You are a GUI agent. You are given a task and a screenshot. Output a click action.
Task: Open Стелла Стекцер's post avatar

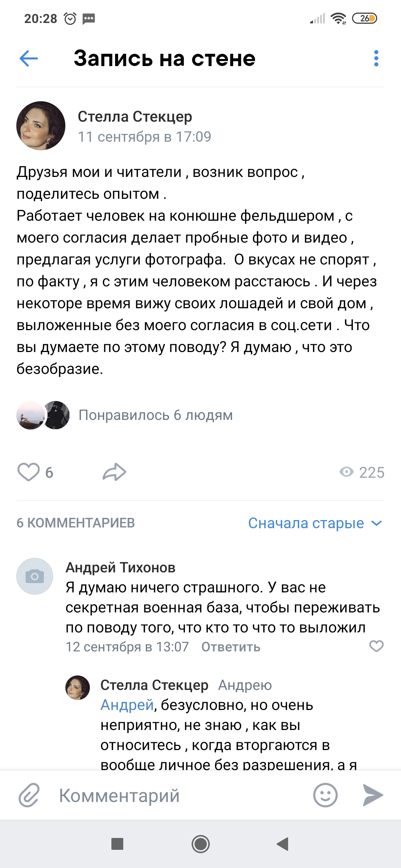(x=41, y=126)
